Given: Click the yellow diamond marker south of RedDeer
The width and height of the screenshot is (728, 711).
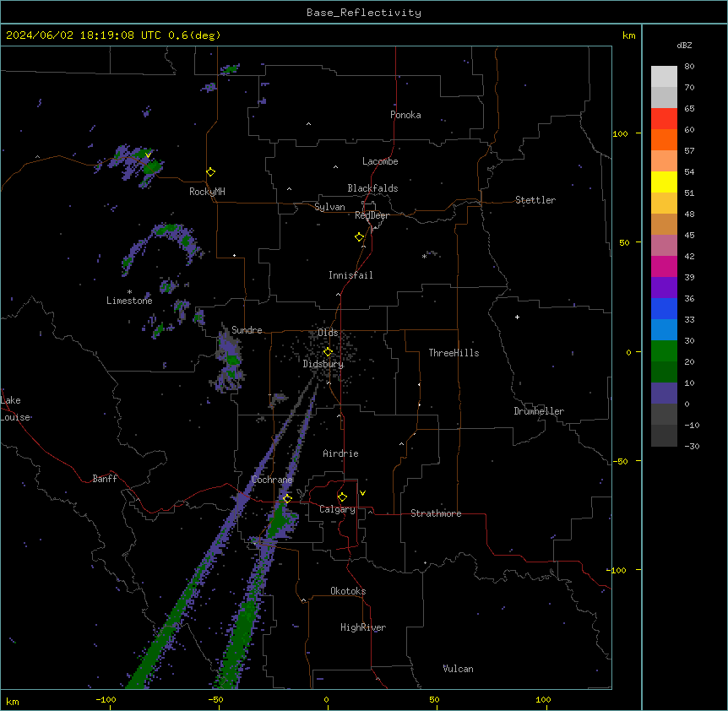Looking at the screenshot, I should tap(359, 237).
